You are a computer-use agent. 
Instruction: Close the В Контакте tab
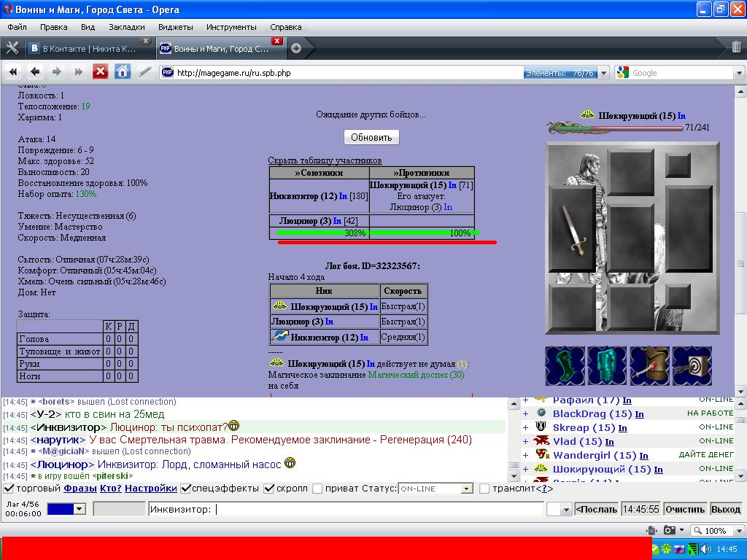pos(146,41)
